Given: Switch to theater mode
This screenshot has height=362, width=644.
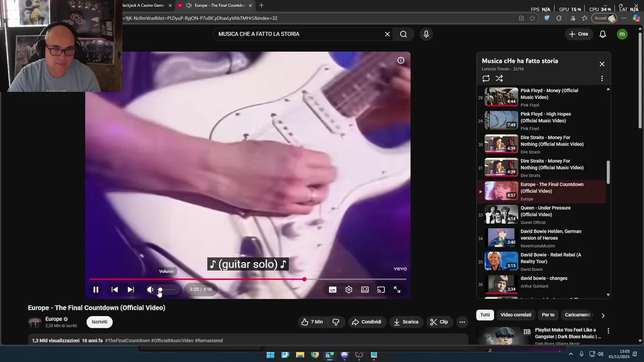Looking at the screenshot, I should 365,290.
